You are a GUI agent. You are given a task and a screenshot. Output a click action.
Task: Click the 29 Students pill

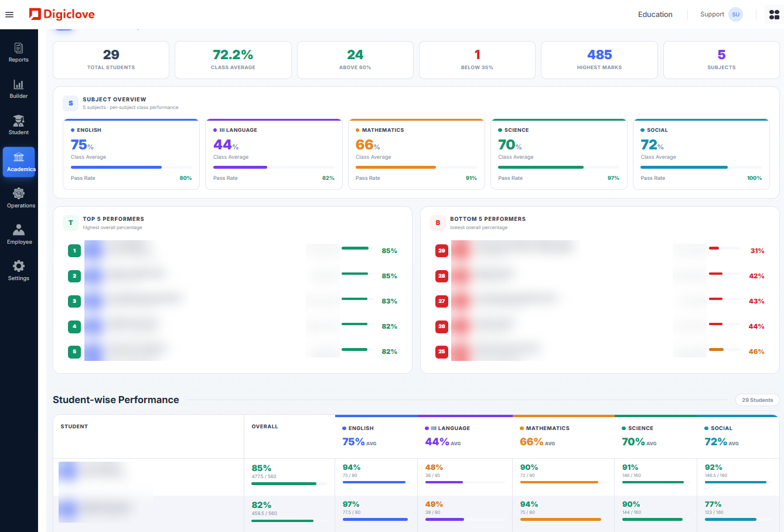tap(758, 400)
